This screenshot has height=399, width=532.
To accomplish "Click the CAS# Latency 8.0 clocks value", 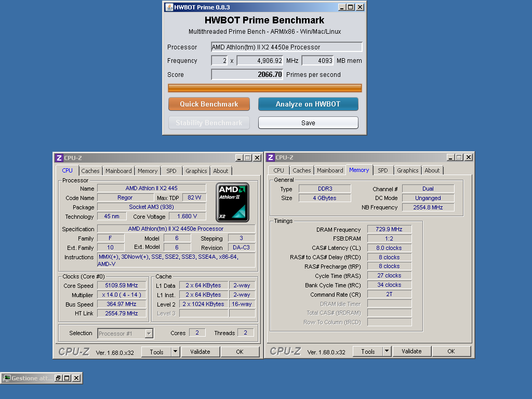I will [389, 248].
